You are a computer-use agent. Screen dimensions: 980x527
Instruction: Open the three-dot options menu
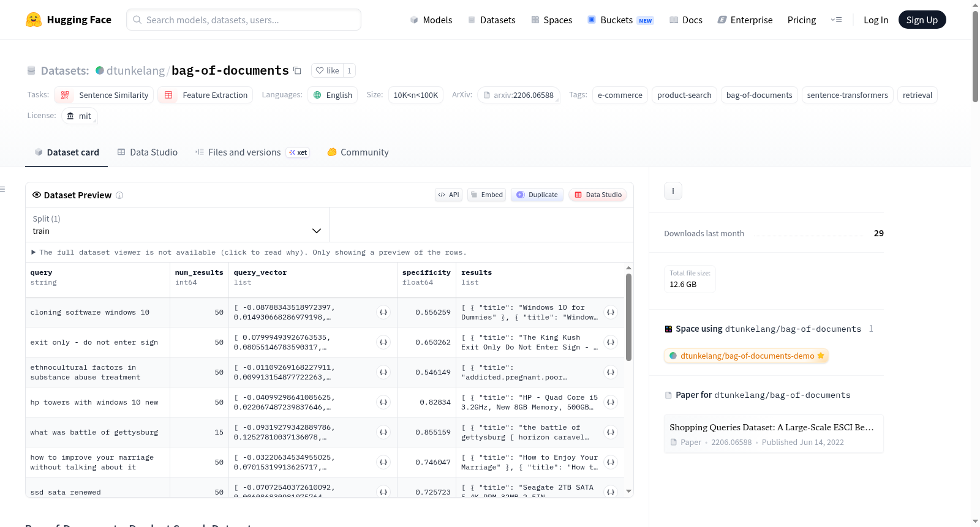(x=673, y=191)
